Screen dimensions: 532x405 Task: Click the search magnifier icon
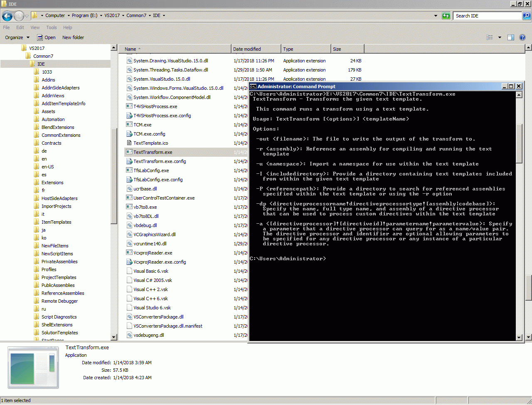[x=526, y=16]
